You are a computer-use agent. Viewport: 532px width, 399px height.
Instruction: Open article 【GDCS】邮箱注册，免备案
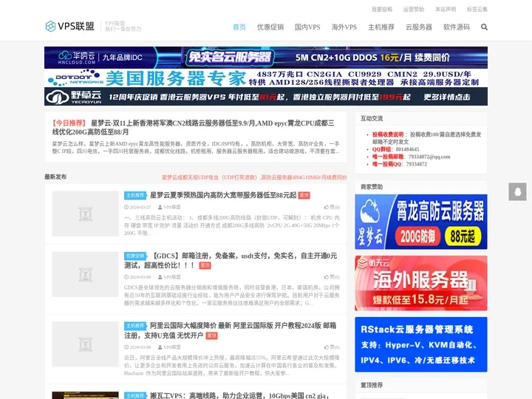(x=231, y=261)
